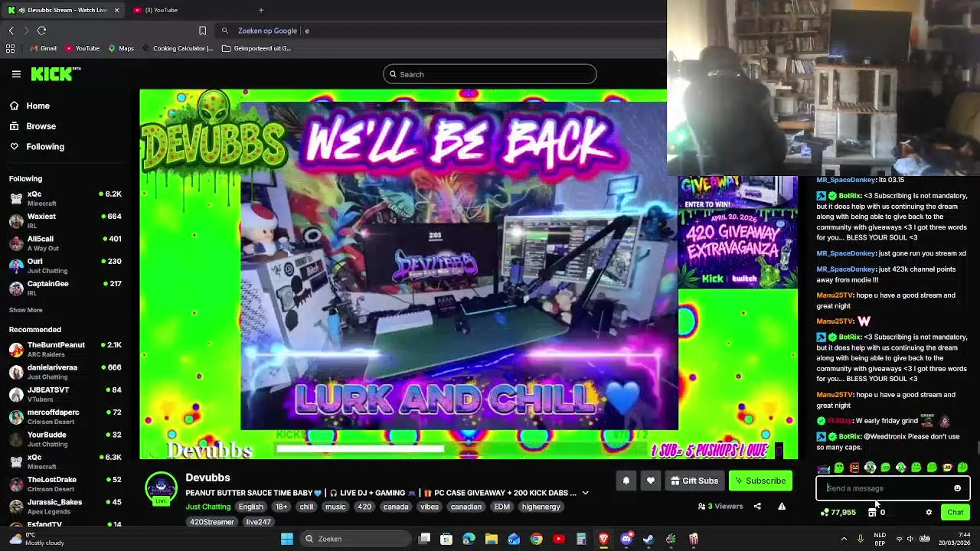The height and width of the screenshot is (551, 980).
Task: Open danielarivera recommended channel
Action: [66, 372]
